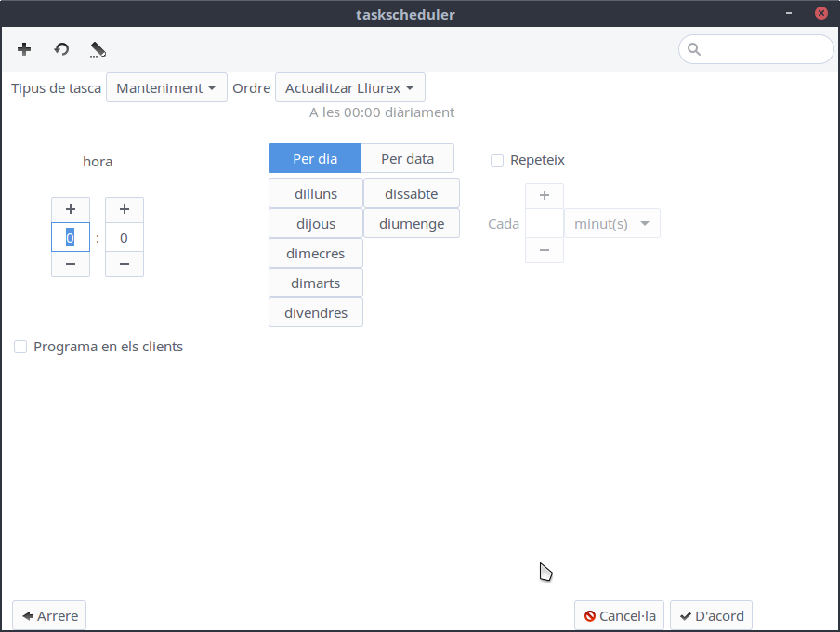Enable the Repeteix checkbox
Viewport: 840px width, 632px height.
pos(497,160)
